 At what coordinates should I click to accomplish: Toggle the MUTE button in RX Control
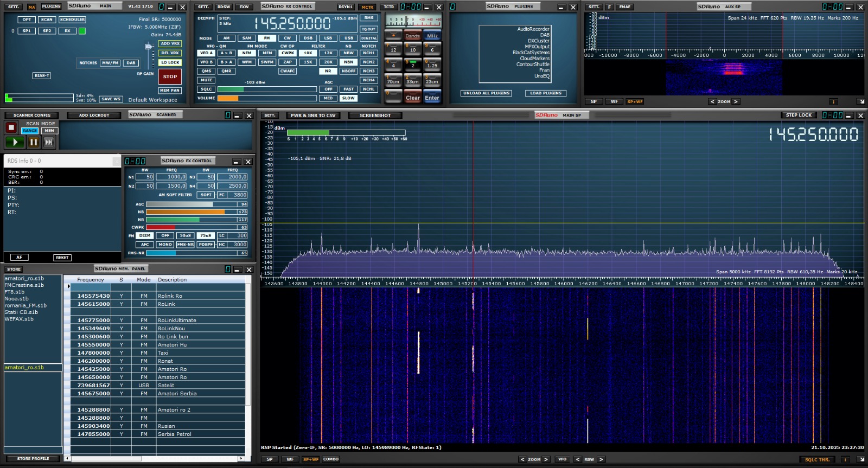tap(206, 80)
